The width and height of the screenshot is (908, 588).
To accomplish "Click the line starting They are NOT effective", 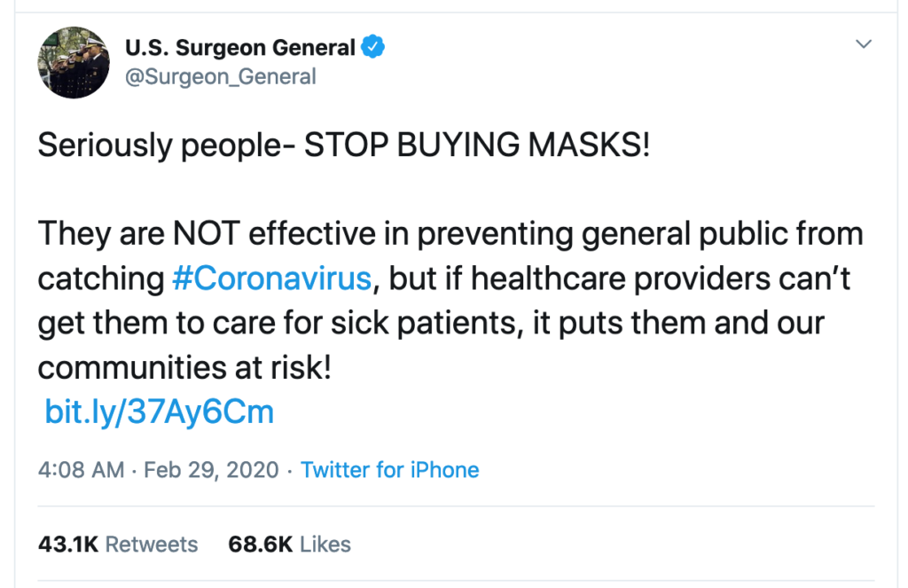I will click(x=450, y=234).
